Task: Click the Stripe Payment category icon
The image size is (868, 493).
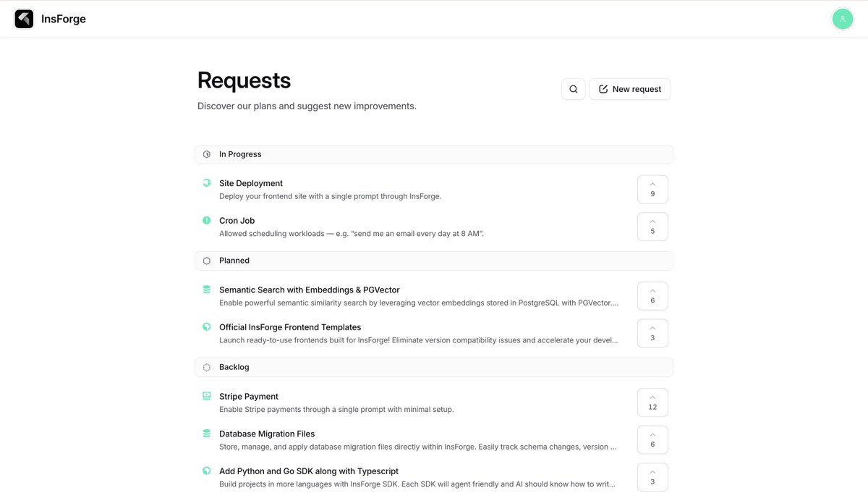Action: [207, 396]
